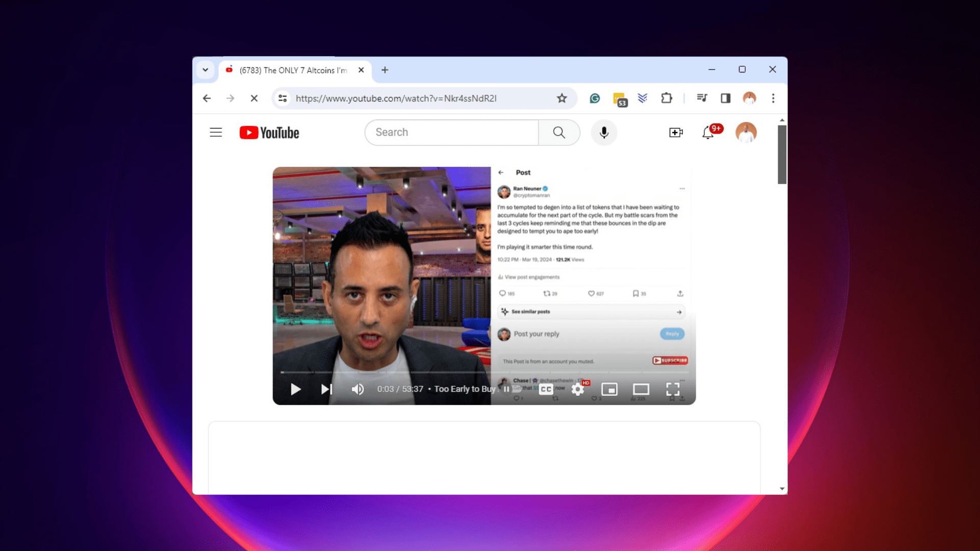Toggle mute on the video player

(357, 389)
